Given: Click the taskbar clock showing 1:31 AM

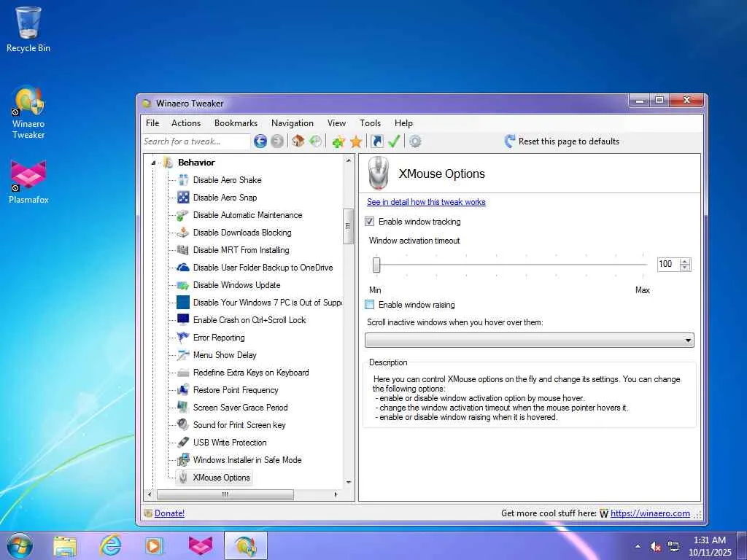Looking at the screenshot, I should 710,546.
